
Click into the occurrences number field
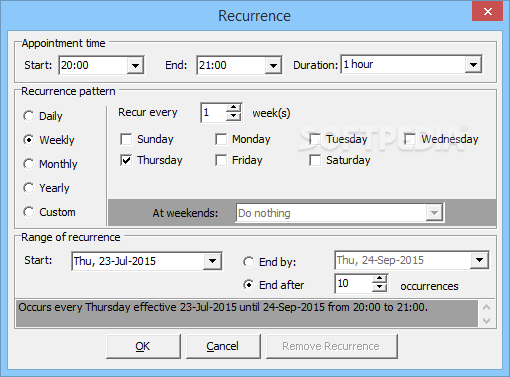click(x=354, y=283)
